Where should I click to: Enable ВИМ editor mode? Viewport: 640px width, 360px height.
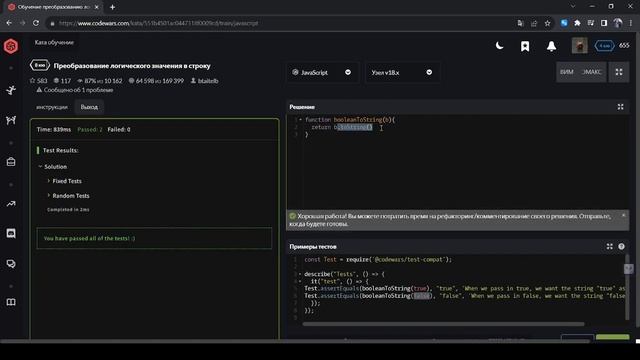pyautogui.click(x=567, y=72)
